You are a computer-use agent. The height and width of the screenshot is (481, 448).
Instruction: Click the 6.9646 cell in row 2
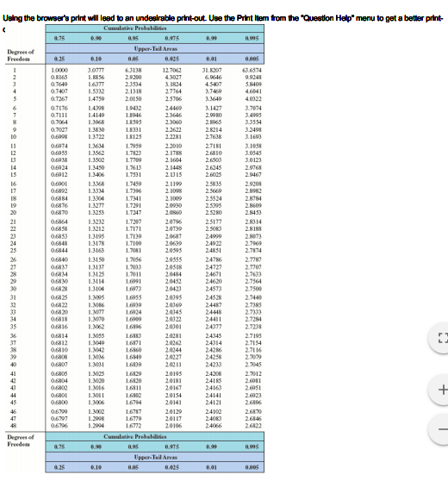coord(214,78)
